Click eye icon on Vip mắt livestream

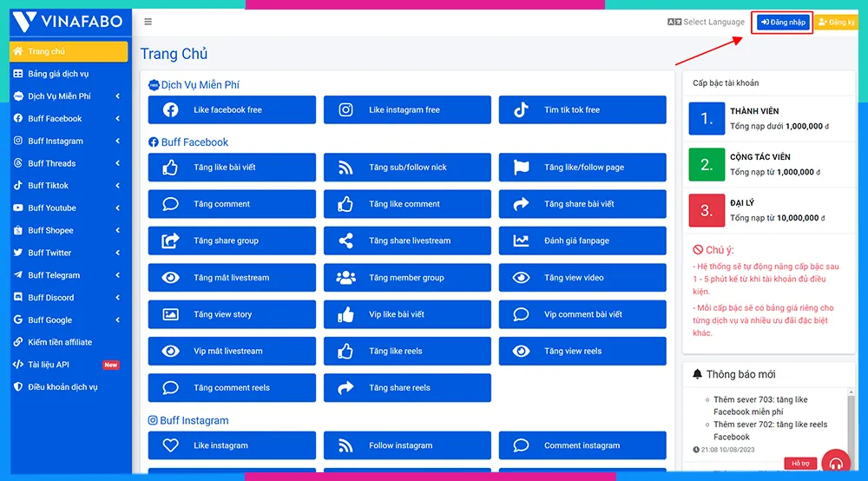(x=170, y=351)
